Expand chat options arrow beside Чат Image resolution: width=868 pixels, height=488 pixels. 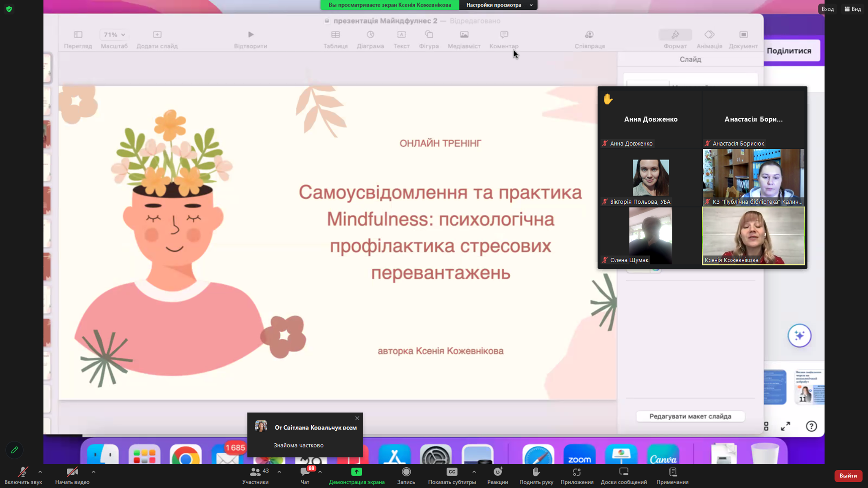click(320, 472)
